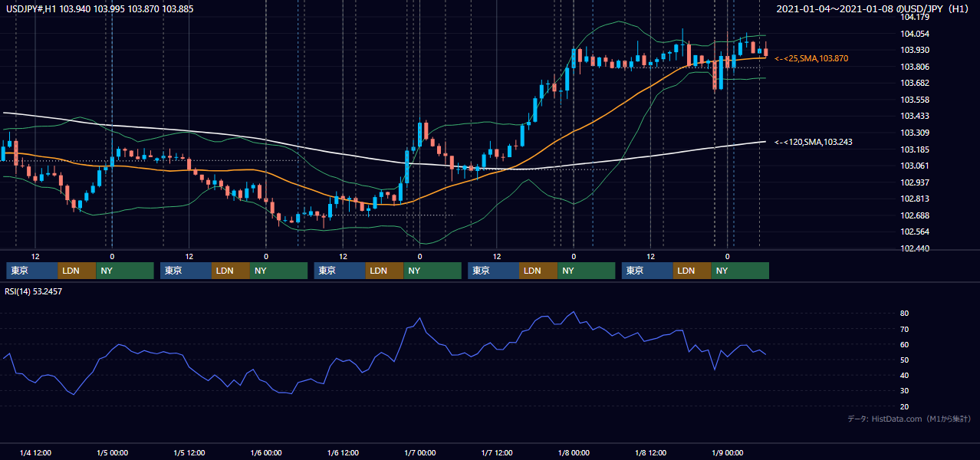The image size is (980, 460).
Task: Click the 1/8 12:00 time label
Action: pos(650,452)
